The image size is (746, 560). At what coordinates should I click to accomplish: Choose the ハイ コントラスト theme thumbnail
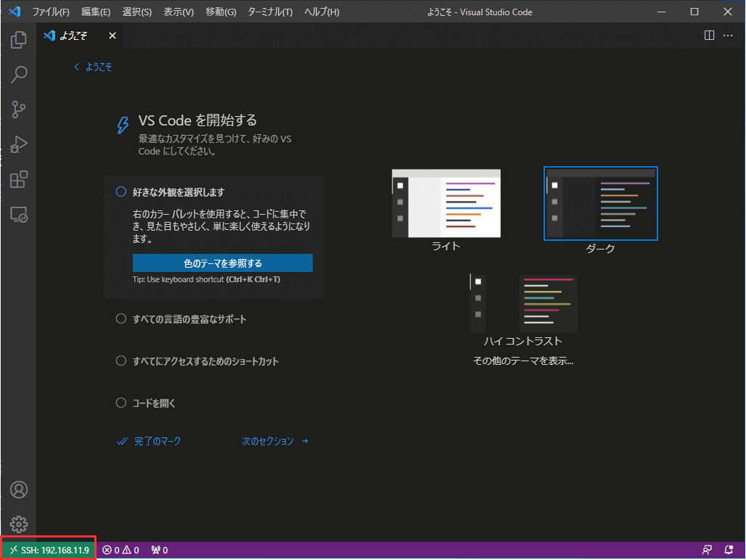(x=523, y=303)
